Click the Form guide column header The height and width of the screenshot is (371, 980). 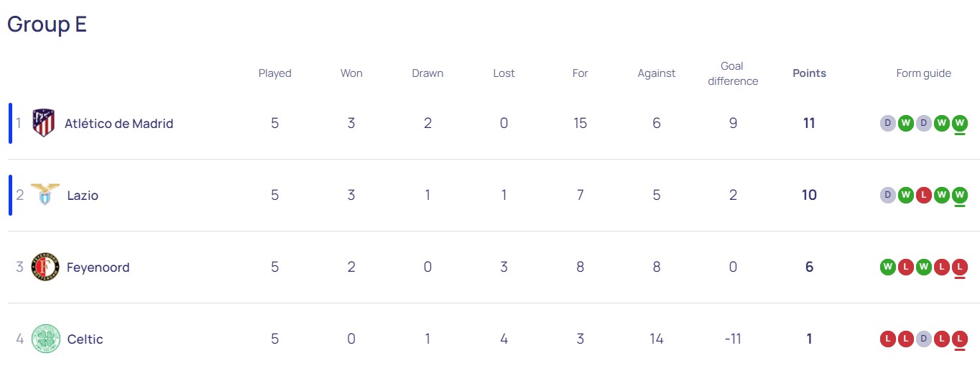click(923, 73)
